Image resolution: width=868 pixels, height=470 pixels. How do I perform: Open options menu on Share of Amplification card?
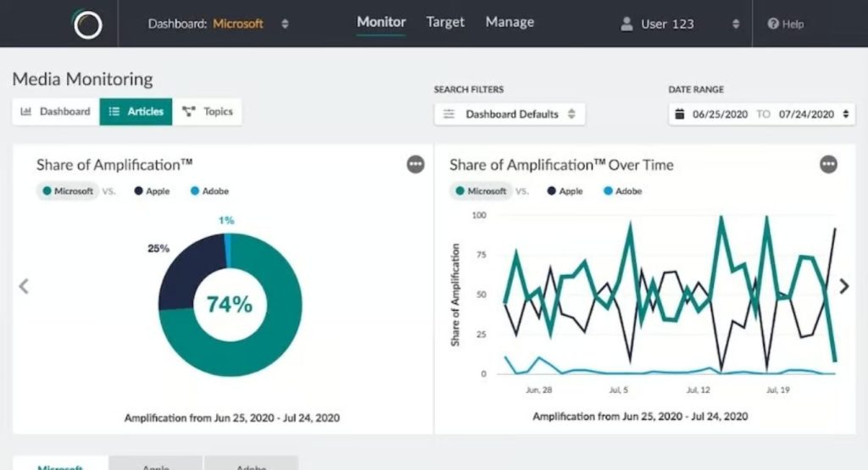tap(415, 164)
